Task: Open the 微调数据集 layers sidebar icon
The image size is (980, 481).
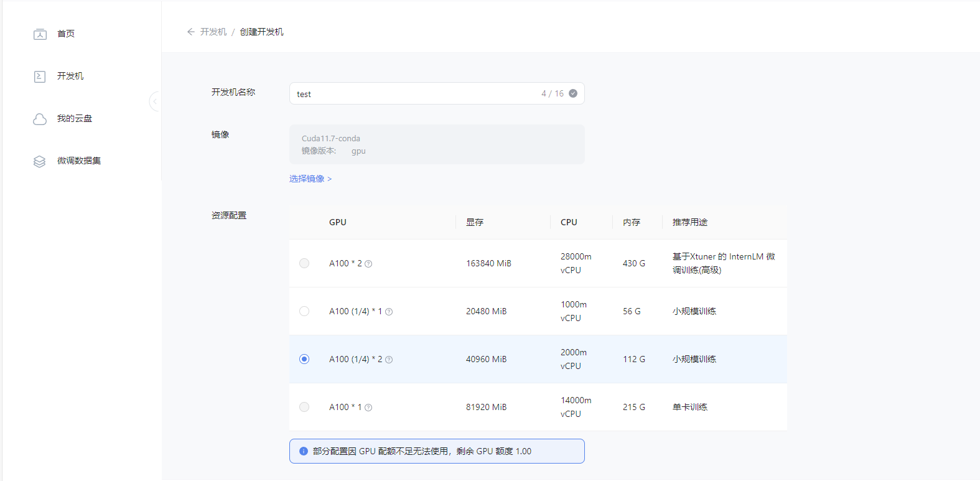Action: 40,161
